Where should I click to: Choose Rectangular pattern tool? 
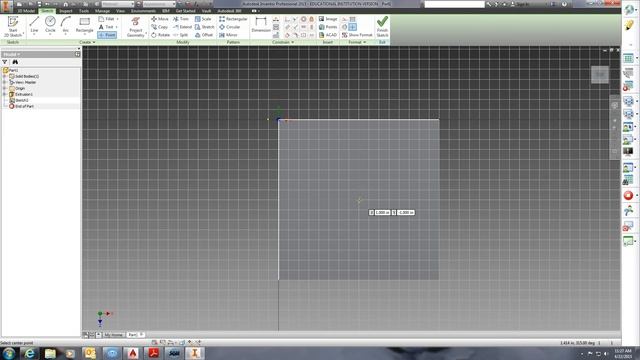[233, 19]
